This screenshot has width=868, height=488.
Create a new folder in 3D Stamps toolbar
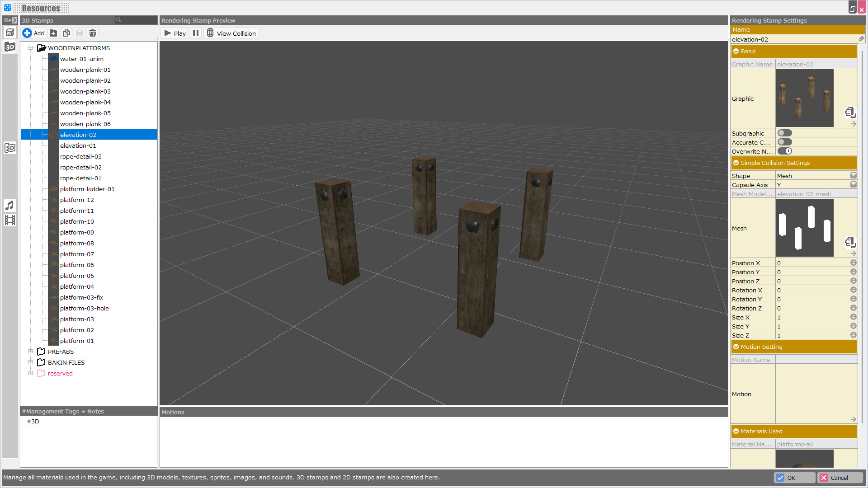click(53, 33)
